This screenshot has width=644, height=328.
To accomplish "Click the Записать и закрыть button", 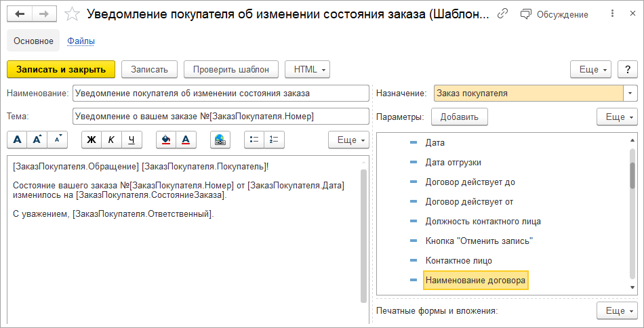I will point(61,69).
